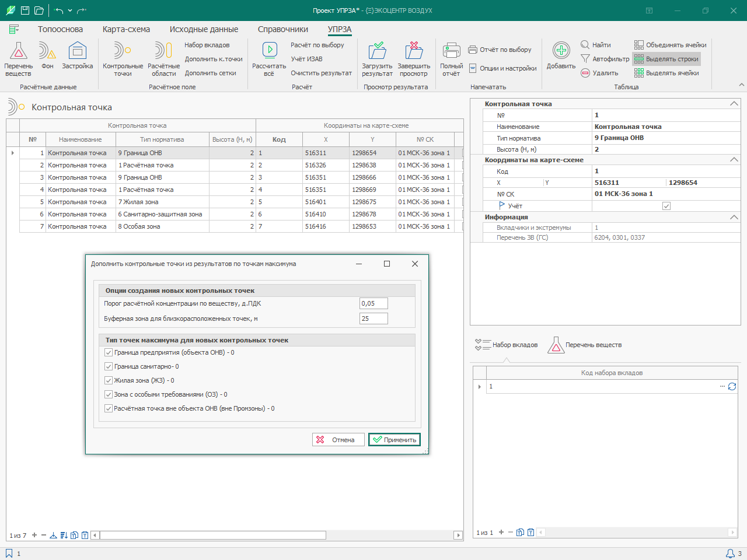The width and height of the screenshot is (747, 560).
Task: Click the table's horizontal scrollbar
Action: [x=213, y=535]
